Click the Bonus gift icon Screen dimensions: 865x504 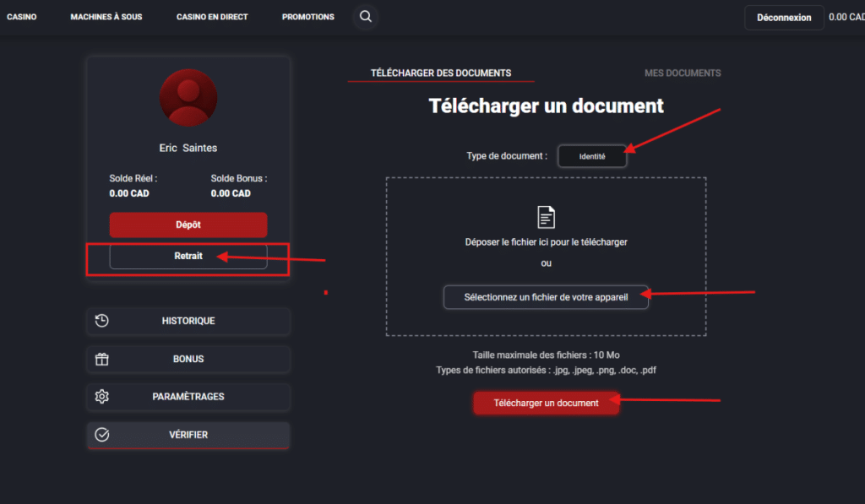(102, 359)
